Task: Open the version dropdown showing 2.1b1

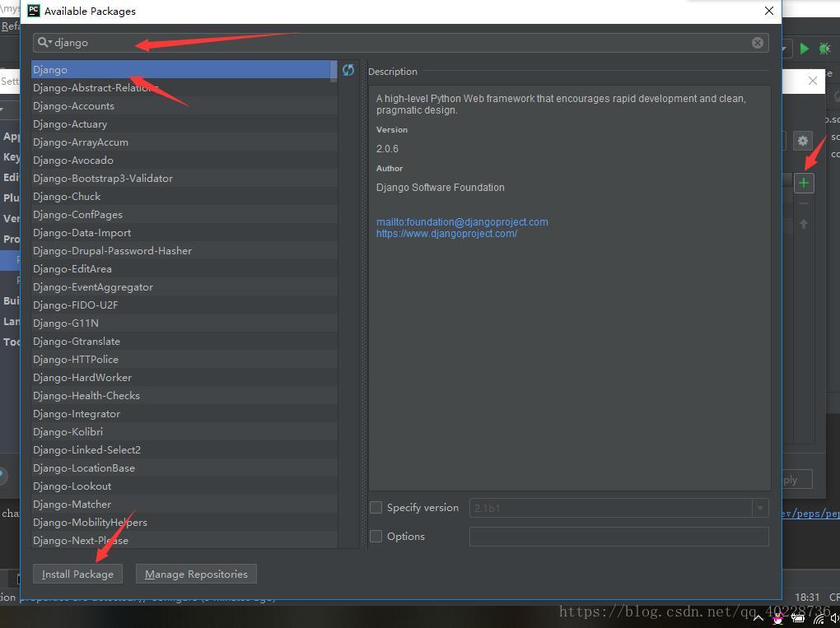Action: (x=759, y=508)
